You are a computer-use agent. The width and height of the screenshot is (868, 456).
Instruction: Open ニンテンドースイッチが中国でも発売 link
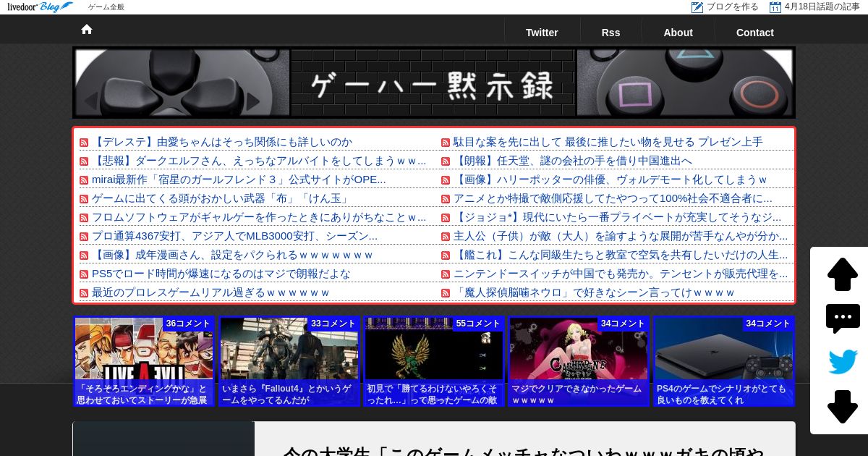tap(621, 274)
